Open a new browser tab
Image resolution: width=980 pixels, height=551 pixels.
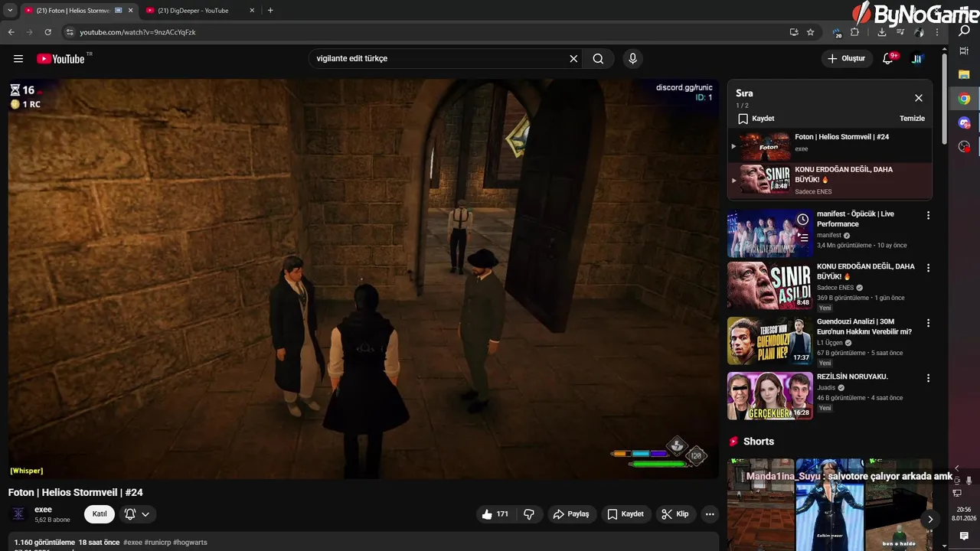(x=270, y=11)
